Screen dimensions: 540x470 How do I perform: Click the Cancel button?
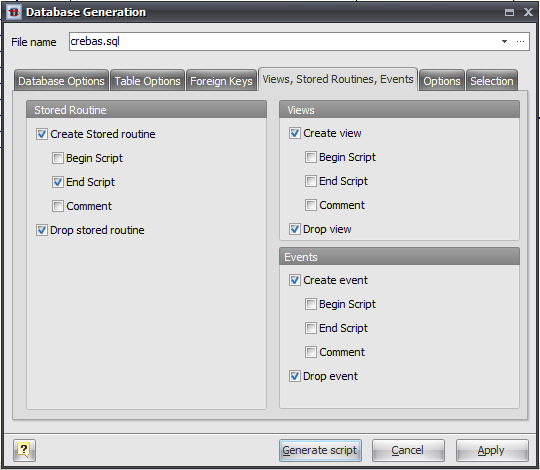tap(408, 450)
